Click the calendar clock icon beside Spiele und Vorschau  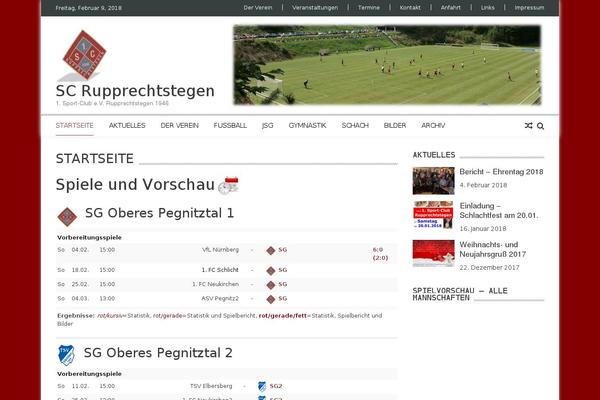click(x=228, y=186)
